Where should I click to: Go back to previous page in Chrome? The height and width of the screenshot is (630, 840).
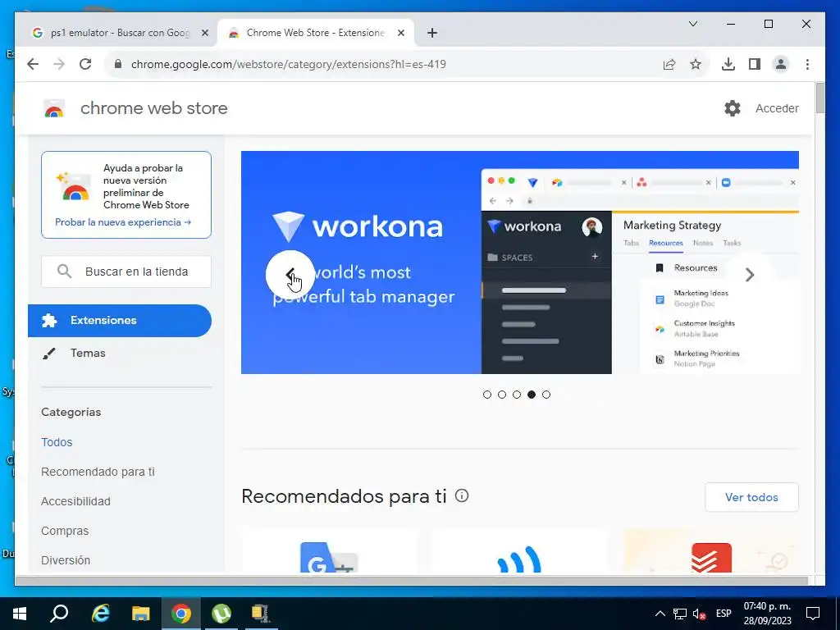pos(33,64)
